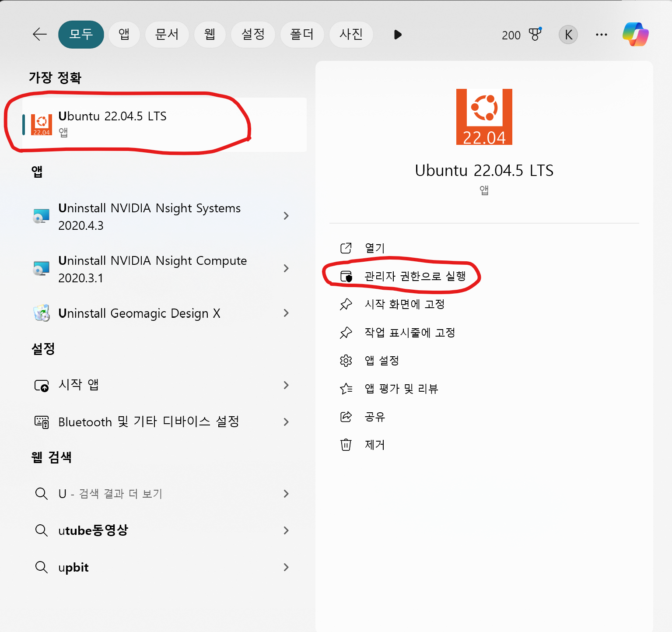
Task: Launch the Copilot icon
Action: click(x=636, y=35)
